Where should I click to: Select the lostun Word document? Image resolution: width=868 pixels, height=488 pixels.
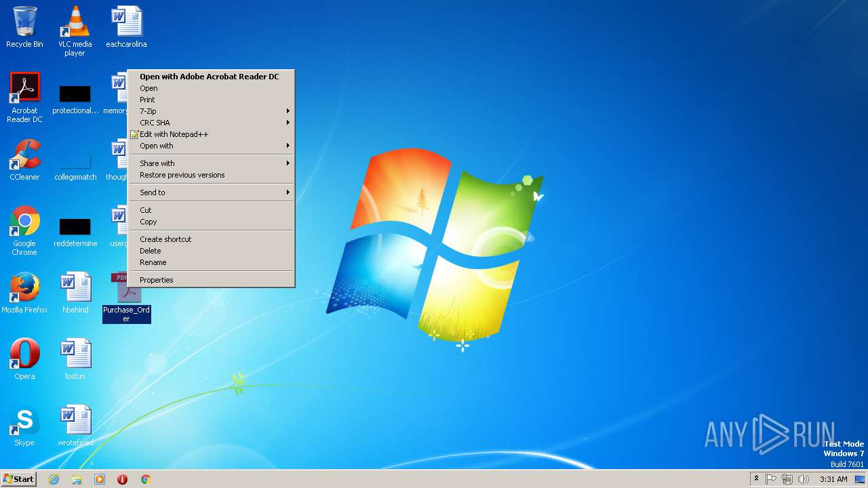coord(75,359)
